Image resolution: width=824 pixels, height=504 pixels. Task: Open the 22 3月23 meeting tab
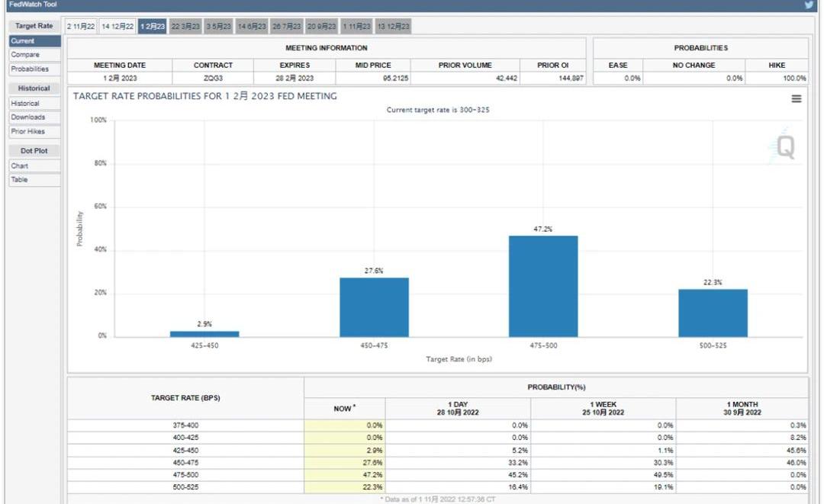coord(185,27)
